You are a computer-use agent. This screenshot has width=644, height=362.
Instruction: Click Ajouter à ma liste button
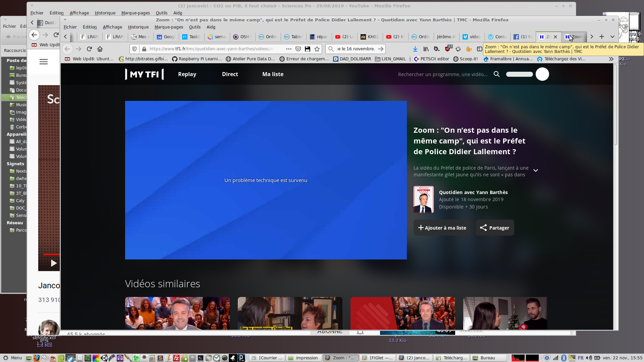(442, 228)
